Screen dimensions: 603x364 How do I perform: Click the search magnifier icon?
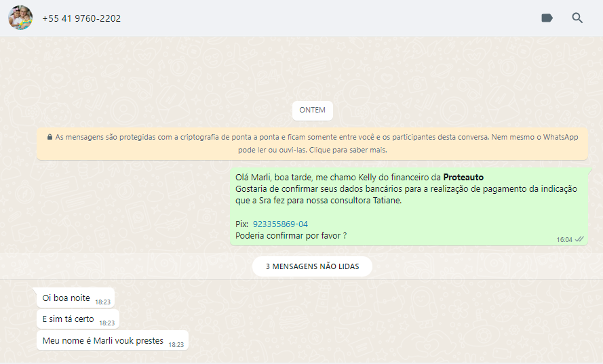tap(577, 18)
